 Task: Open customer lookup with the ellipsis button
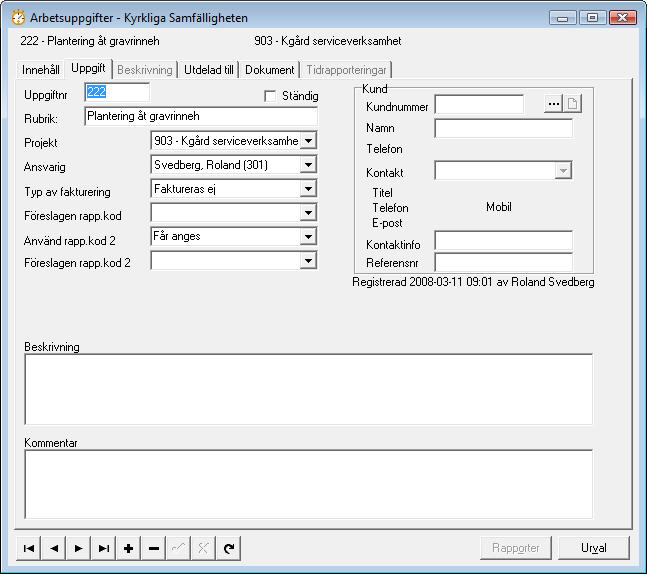pyautogui.click(x=553, y=104)
